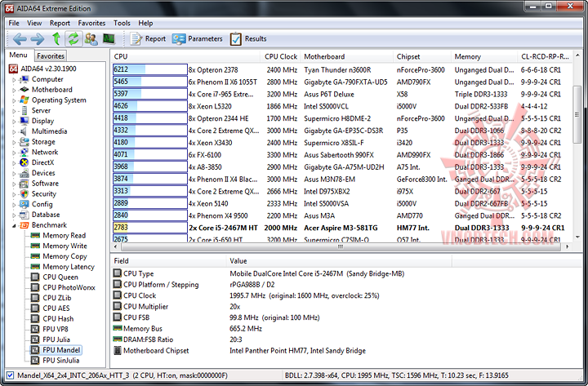
Task: Select FPU SinJulia benchmark
Action: [x=60, y=361]
